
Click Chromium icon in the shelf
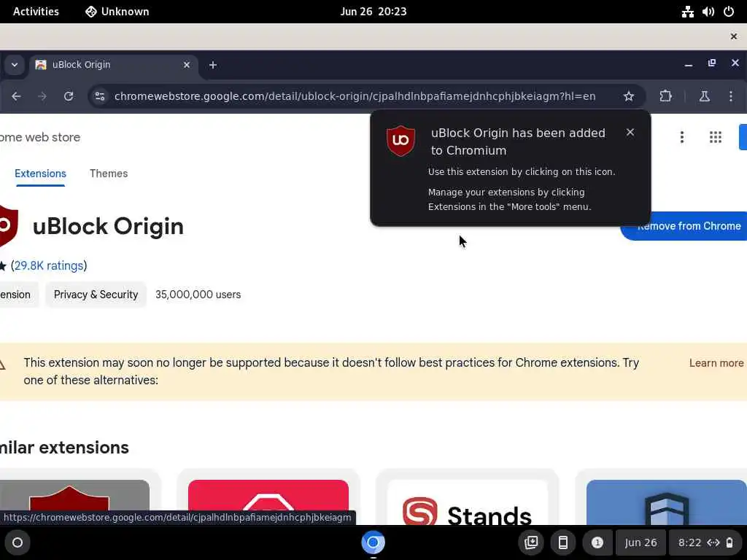(x=373, y=542)
